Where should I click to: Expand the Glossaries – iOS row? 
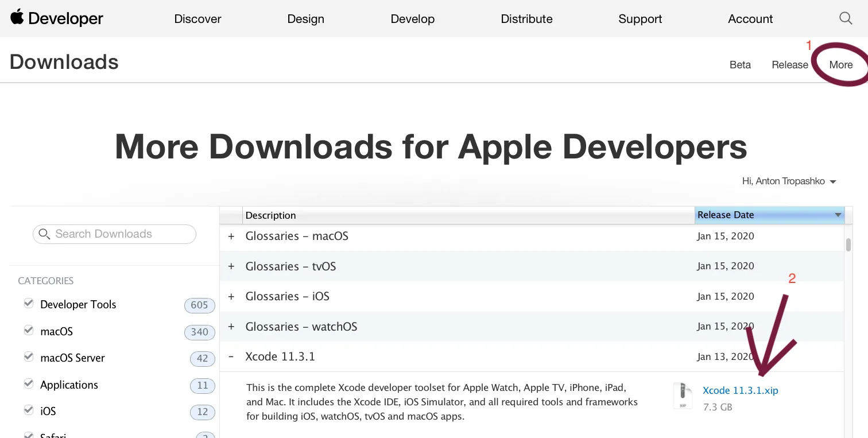pyautogui.click(x=231, y=296)
